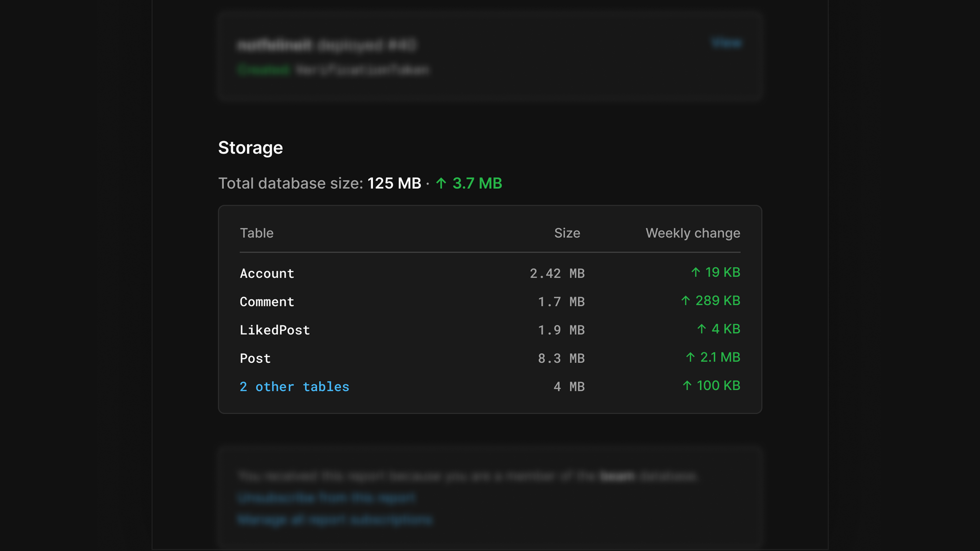This screenshot has width=980, height=551.
Task: Click the green Created badge on the deployment card
Action: click(264, 70)
